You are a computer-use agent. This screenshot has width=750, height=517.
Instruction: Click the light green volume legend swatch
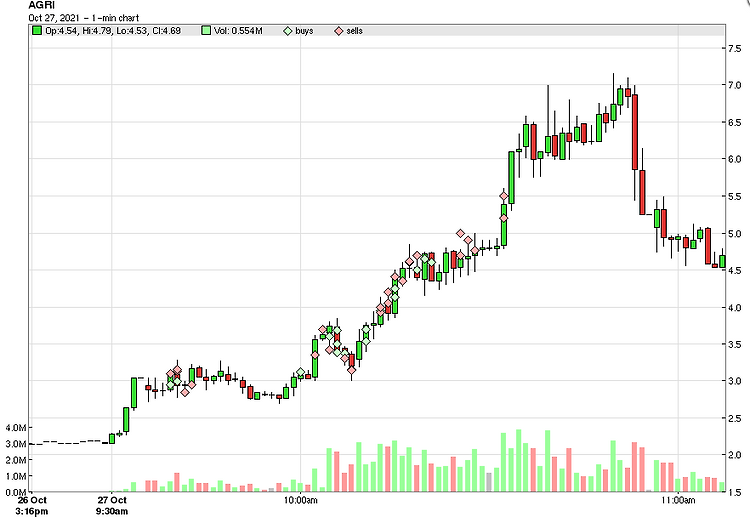tap(206, 31)
